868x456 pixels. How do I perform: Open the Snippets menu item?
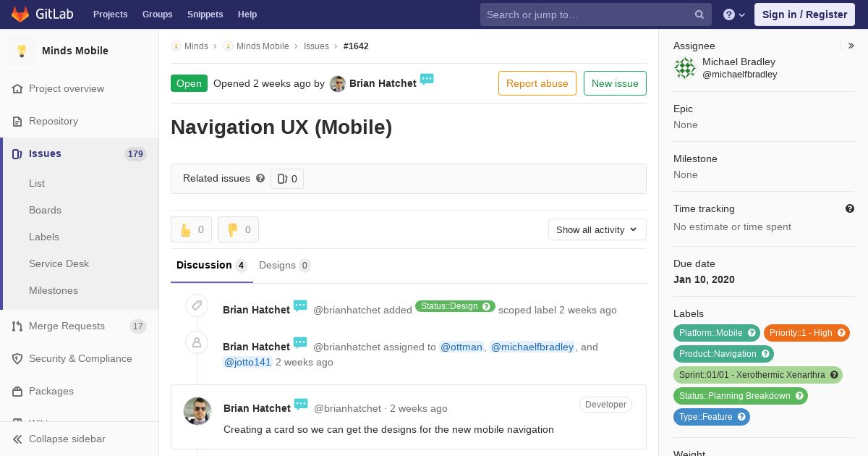(x=205, y=14)
